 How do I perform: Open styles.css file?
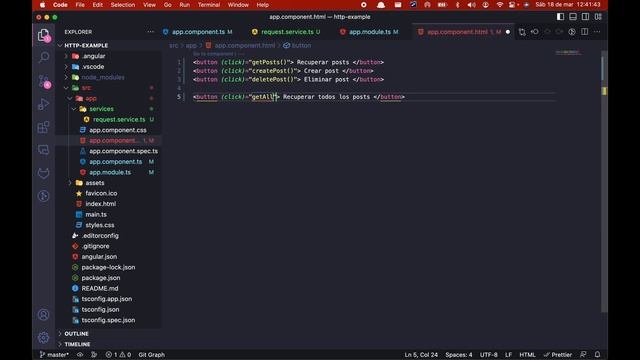click(100, 225)
